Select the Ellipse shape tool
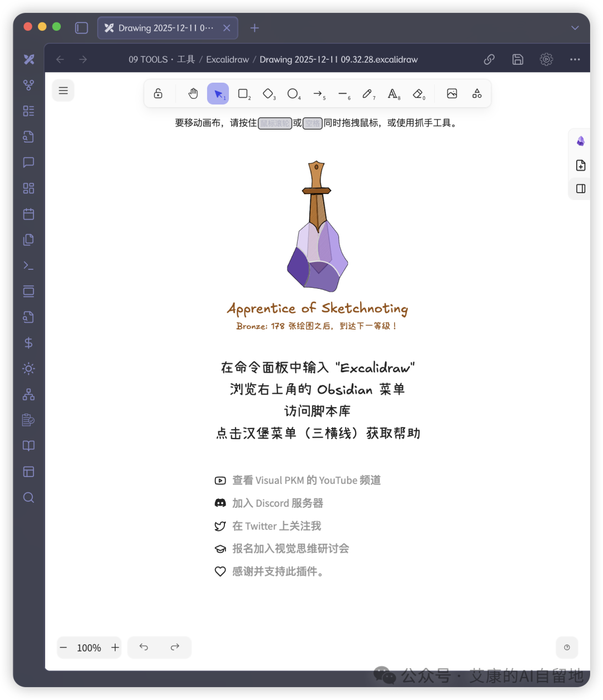The image size is (603, 700). pos(293,94)
